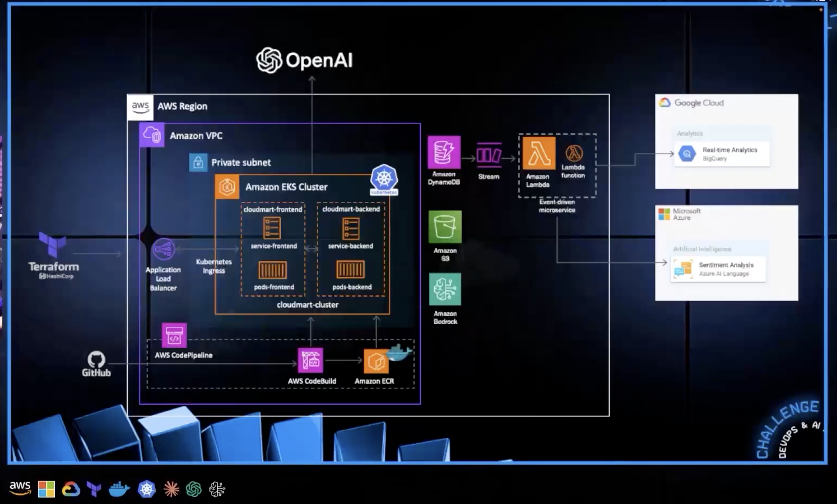Click the "cloudmart-backend" label
Screen dimensions: 837x504
pyautogui.click(x=351, y=209)
